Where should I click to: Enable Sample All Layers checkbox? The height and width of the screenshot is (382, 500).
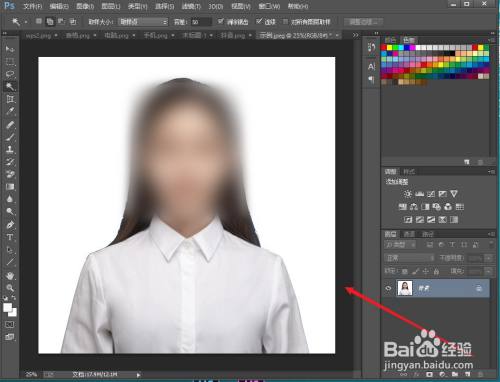285,22
